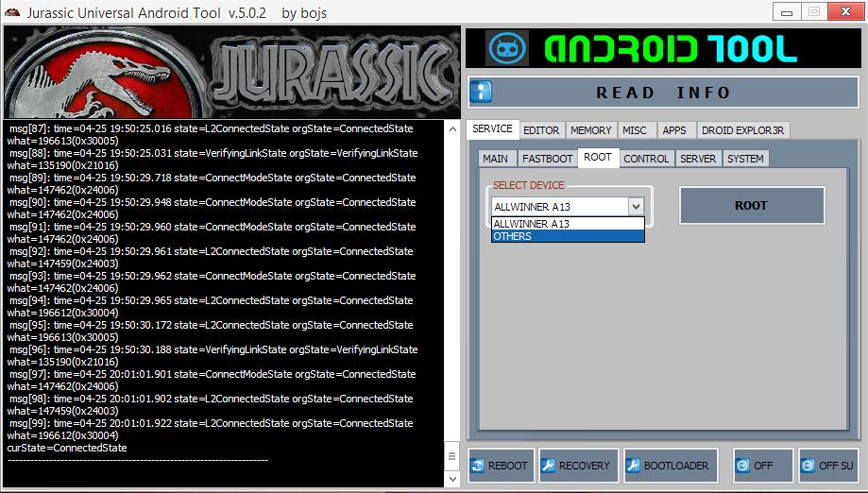Switch to the FASTBOOT tab
The image size is (868, 493).
pos(547,159)
